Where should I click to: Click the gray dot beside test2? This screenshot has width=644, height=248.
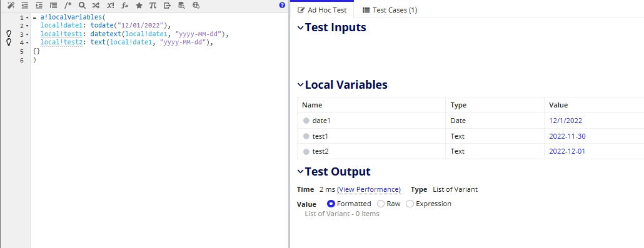click(306, 152)
